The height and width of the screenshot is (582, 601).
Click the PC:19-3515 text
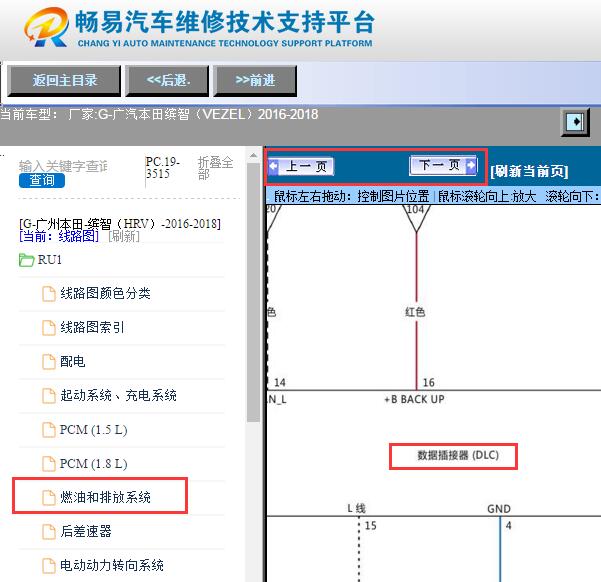[x=163, y=168]
